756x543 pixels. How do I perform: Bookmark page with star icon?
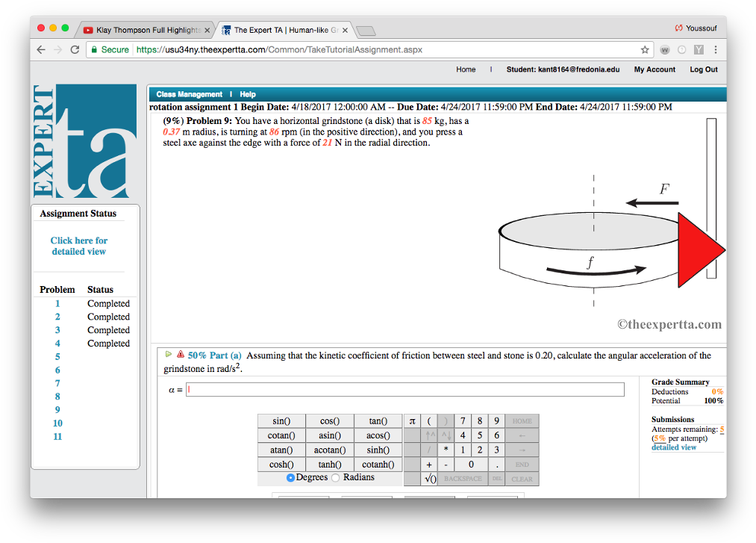point(645,50)
